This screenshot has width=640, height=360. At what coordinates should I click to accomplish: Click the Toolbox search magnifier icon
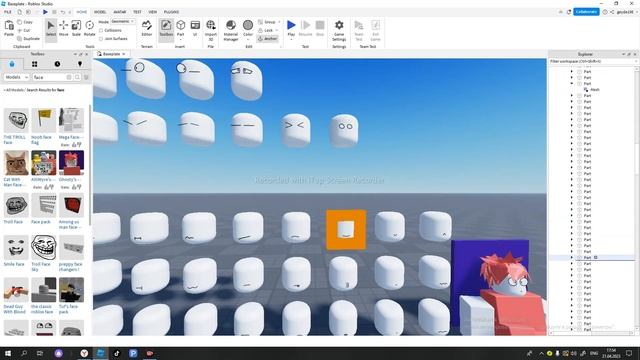point(77,77)
